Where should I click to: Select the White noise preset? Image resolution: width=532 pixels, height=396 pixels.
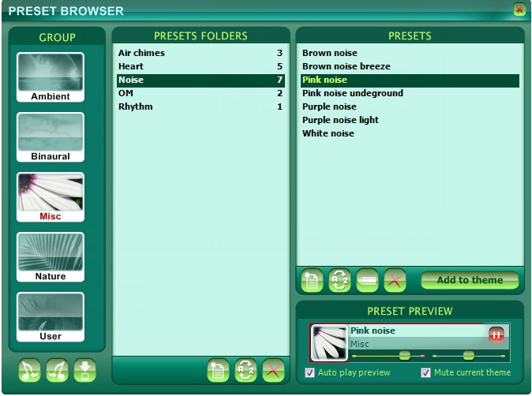pyautogui.click(x=410, y=133)
